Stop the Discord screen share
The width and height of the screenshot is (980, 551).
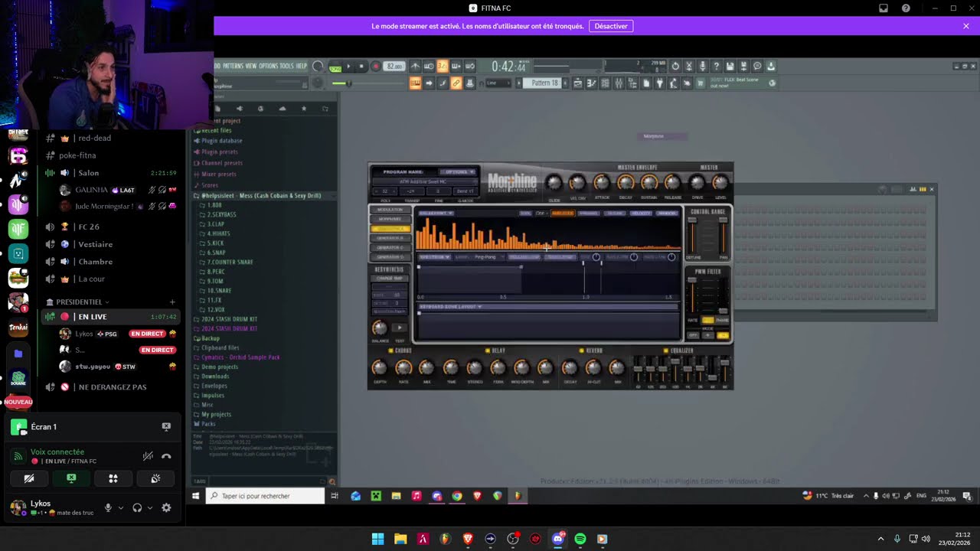(71, 478)
